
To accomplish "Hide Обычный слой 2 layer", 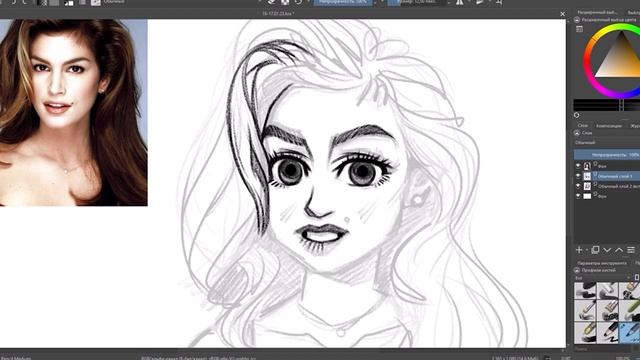I will [x=578, y=186].
